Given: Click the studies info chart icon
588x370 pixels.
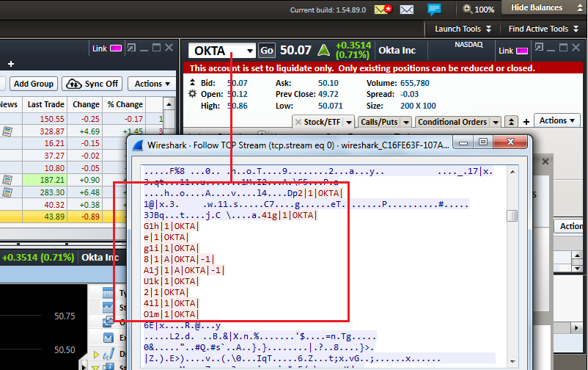Looking at the screenshot, I should pyautogui.click(x=108, y=366).
